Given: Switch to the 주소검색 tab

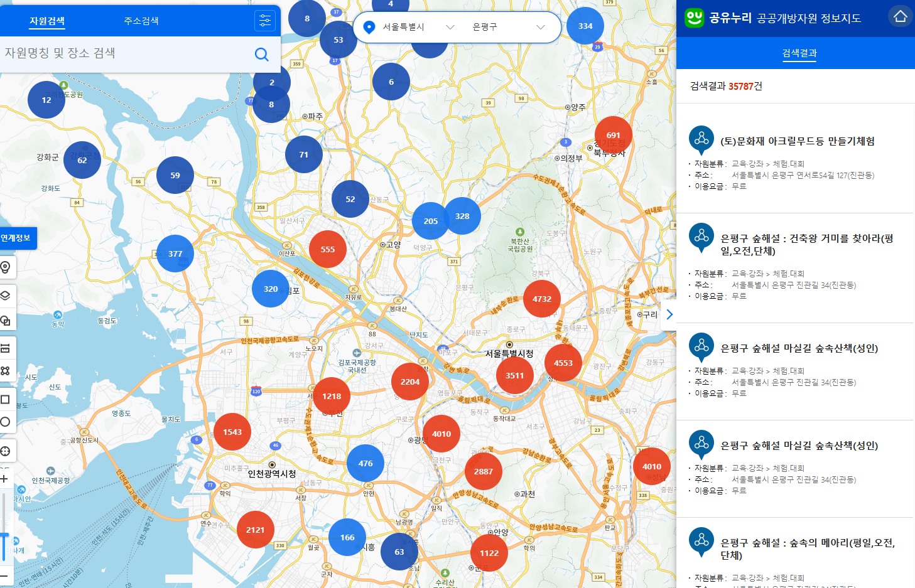Looking at the screenshot, I should tap(141, 21).
